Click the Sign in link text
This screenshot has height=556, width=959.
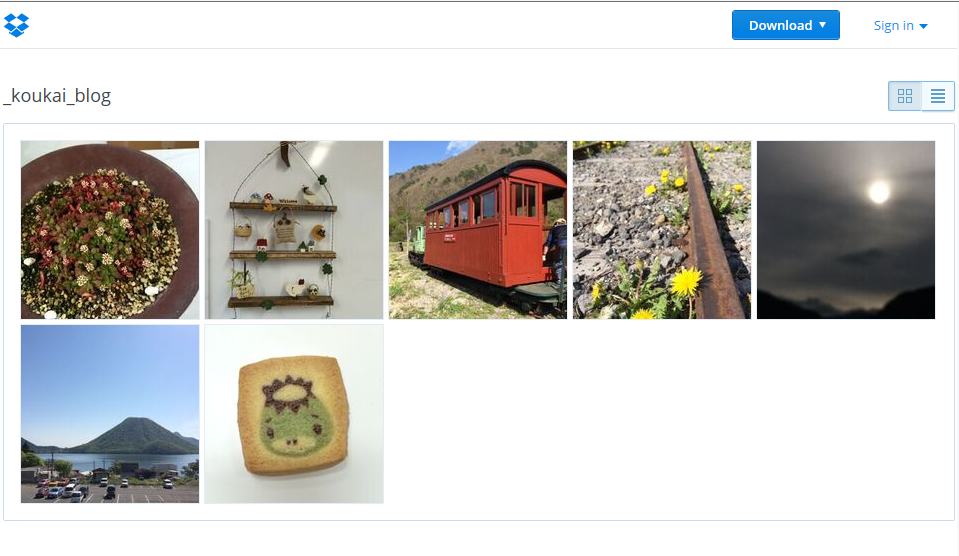pyautogui.click(x=894, y=26)
